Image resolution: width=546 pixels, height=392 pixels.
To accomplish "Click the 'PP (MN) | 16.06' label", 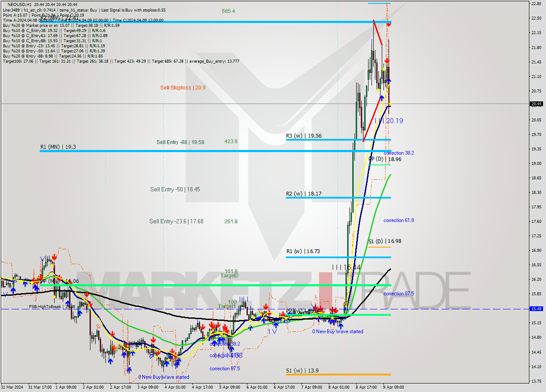I will pos(59,281).
